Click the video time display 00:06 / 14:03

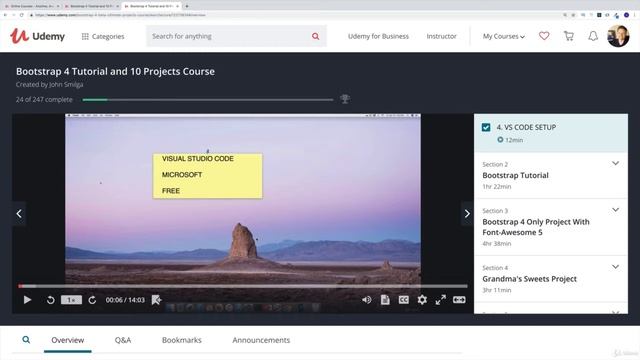pos(125,300)
